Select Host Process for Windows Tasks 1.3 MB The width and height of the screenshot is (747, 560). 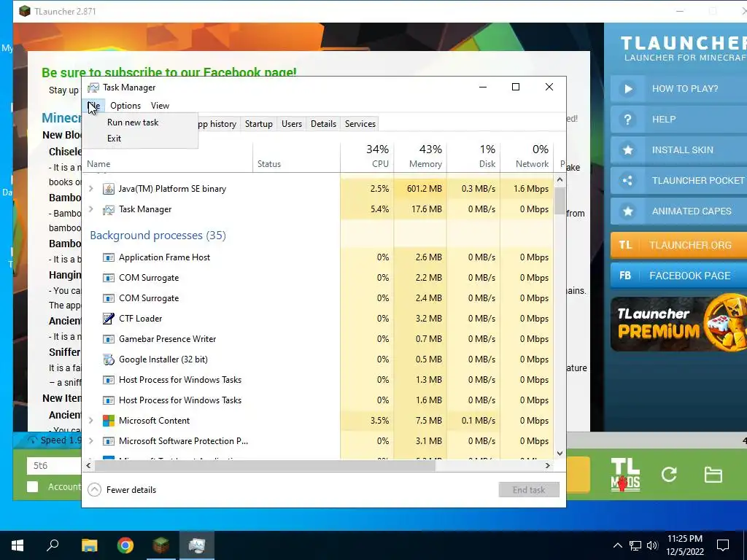[x=318, y=380]
